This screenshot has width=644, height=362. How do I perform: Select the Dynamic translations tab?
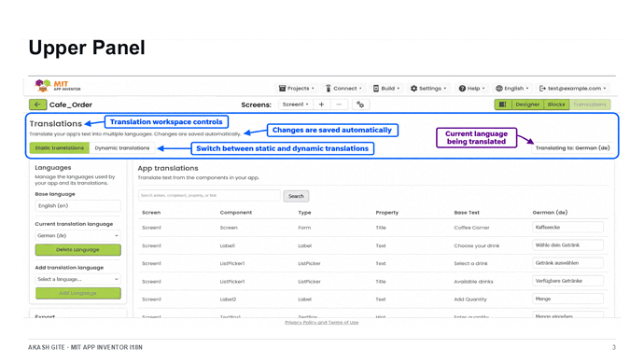pyautogui.click(x=122, y=148)
